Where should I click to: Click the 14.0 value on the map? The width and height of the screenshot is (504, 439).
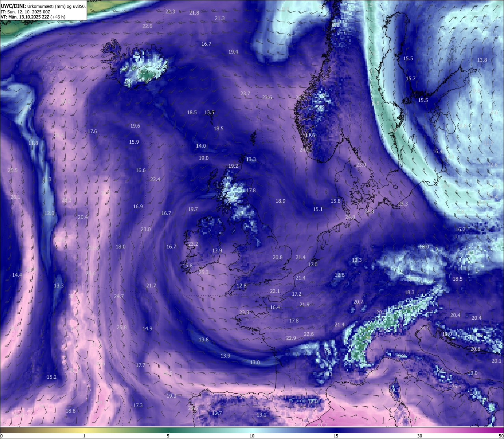pyautogui.click(x=201, y=146)
